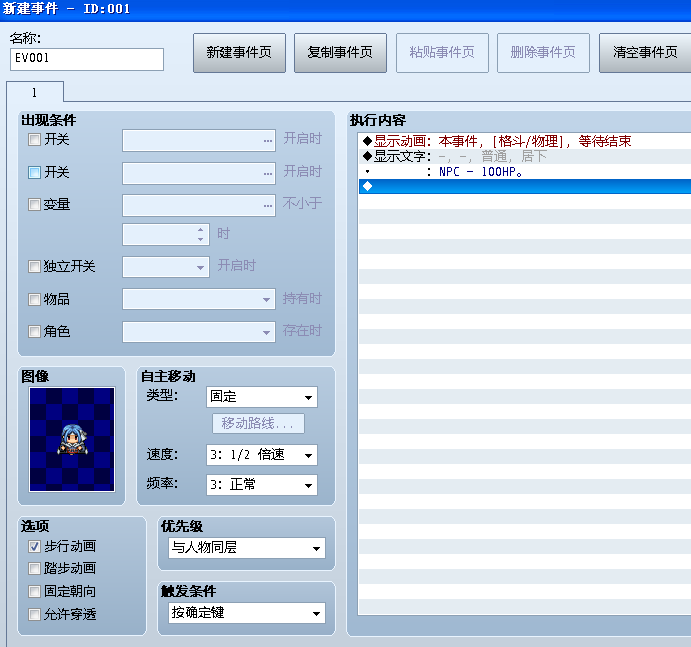This screenshot has height=647, width=691.
Task: Open the 频率 dropdown showing 正常
Action: pos(262,485)
